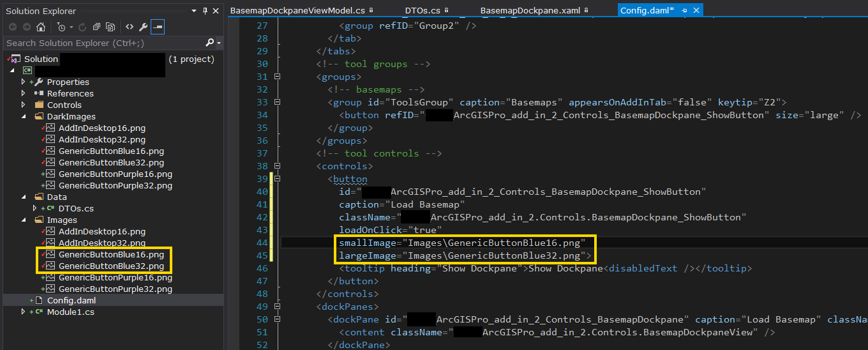Open search options dropdown arrow
Viewport: 868px width, 350px height.
(220, 43)
